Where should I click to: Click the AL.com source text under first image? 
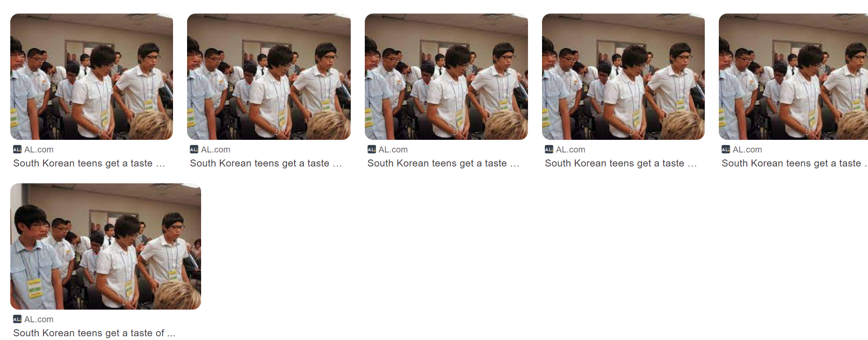pyautogui.click(x=39, y=150)
